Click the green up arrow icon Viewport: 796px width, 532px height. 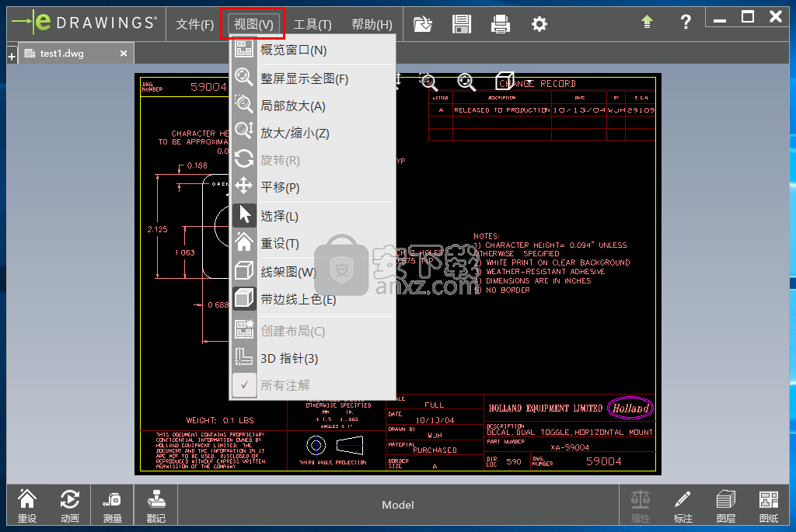tap(647, 22)
